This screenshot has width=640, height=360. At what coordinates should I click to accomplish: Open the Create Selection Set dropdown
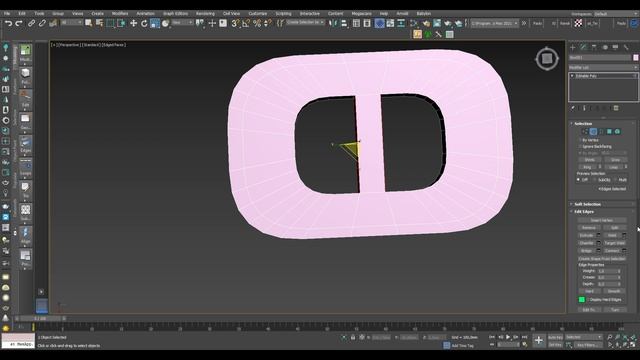[x=305, y=22]
